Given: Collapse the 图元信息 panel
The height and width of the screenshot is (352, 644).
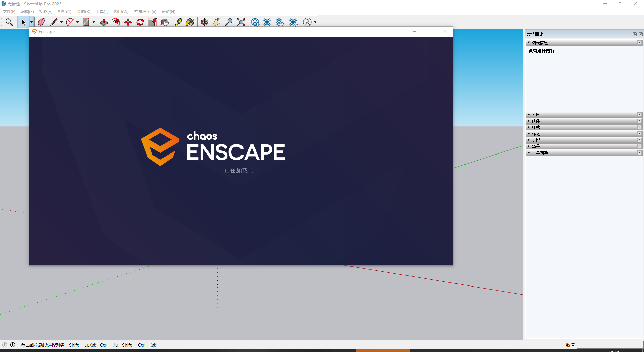Looking at the screenshot, I should [x=529, y=42].
